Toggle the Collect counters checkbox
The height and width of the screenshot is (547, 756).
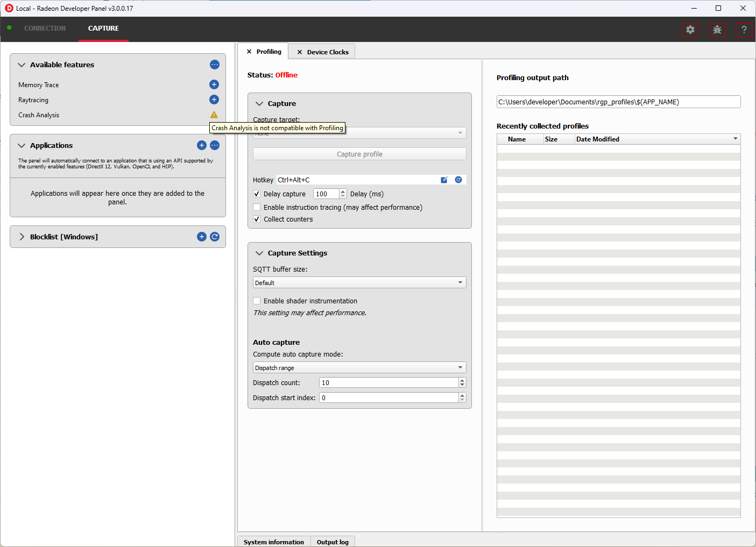click(257, 219)
